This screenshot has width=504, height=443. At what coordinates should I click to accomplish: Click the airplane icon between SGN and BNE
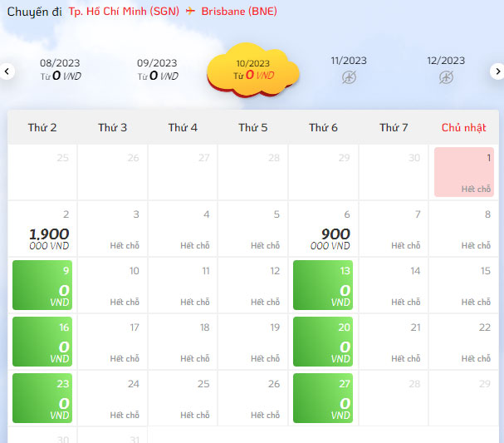pyautogui.click(x=190, y=12)
